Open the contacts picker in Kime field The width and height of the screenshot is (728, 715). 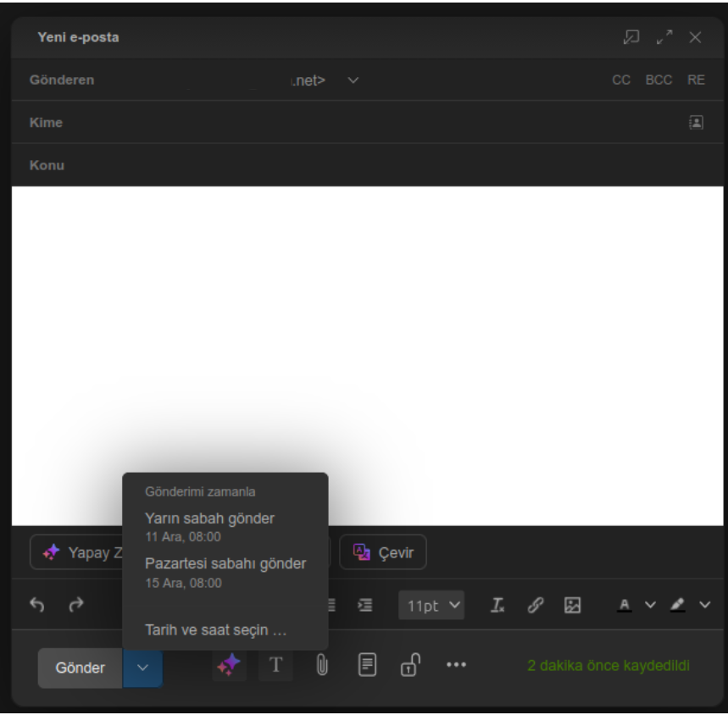click(x=695, y=122)
